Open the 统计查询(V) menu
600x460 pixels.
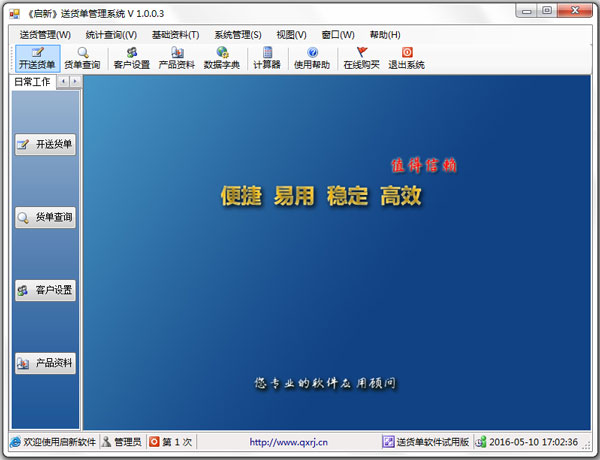(x=111, y=34)
